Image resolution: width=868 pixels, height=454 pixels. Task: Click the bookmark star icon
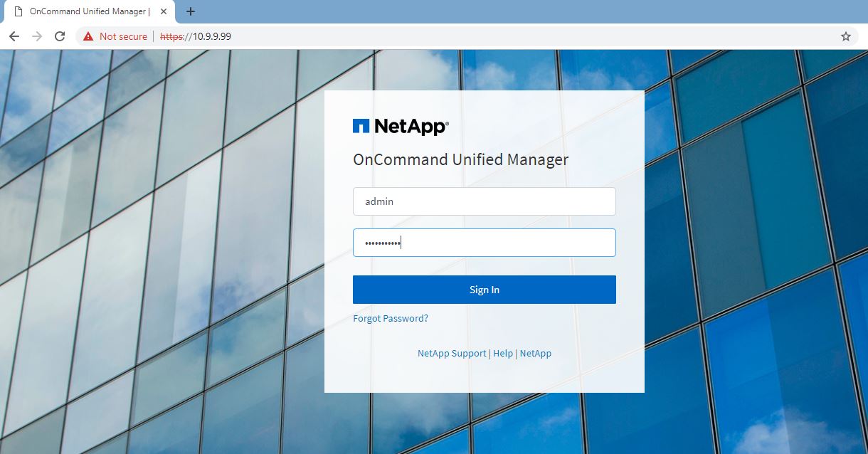[845, 36]
